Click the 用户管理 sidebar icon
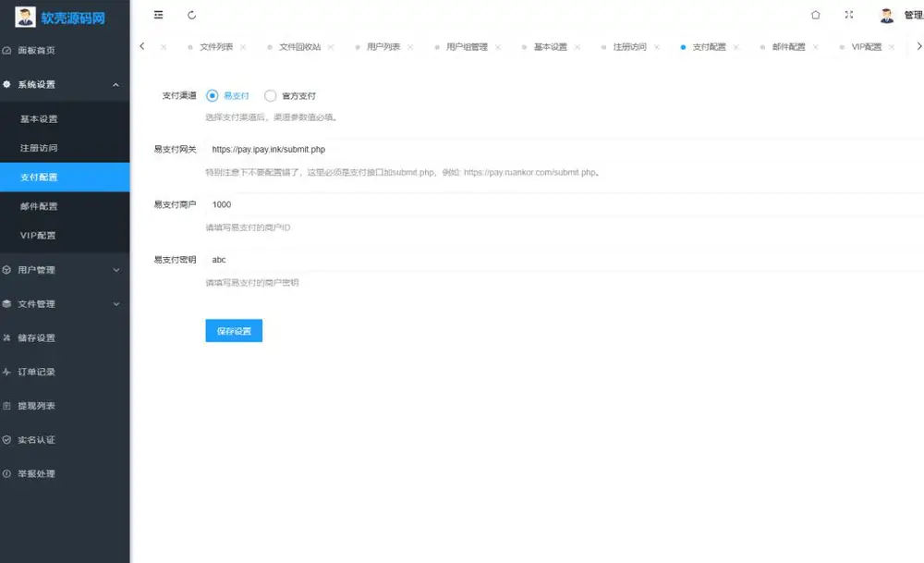 point(6,270)
